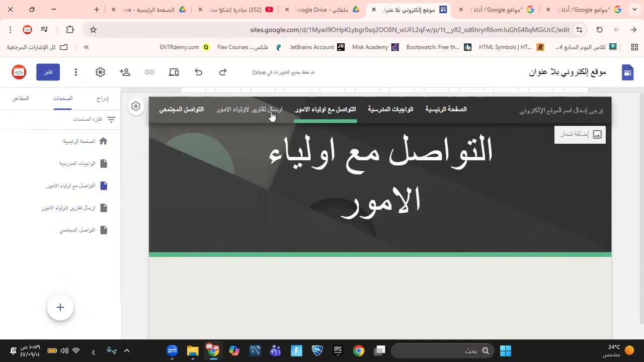Open التواصل المجتمعي in the site navigation bar
644x362 pixels.
pos(182,109)
